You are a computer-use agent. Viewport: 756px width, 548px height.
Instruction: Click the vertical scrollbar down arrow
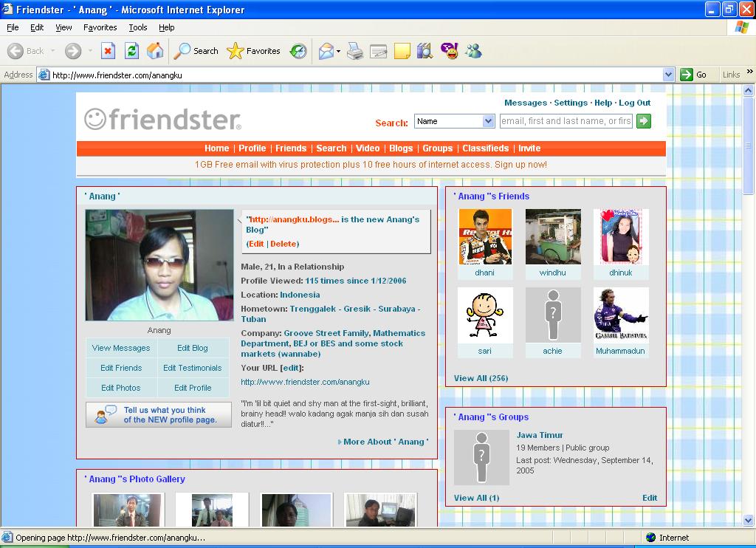click(x=749, y=520)
